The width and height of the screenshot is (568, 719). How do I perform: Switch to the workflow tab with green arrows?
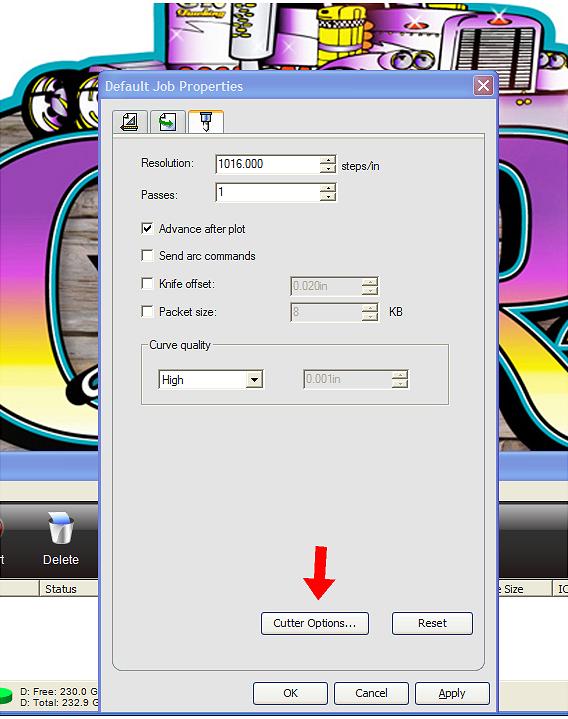[167, 122]
